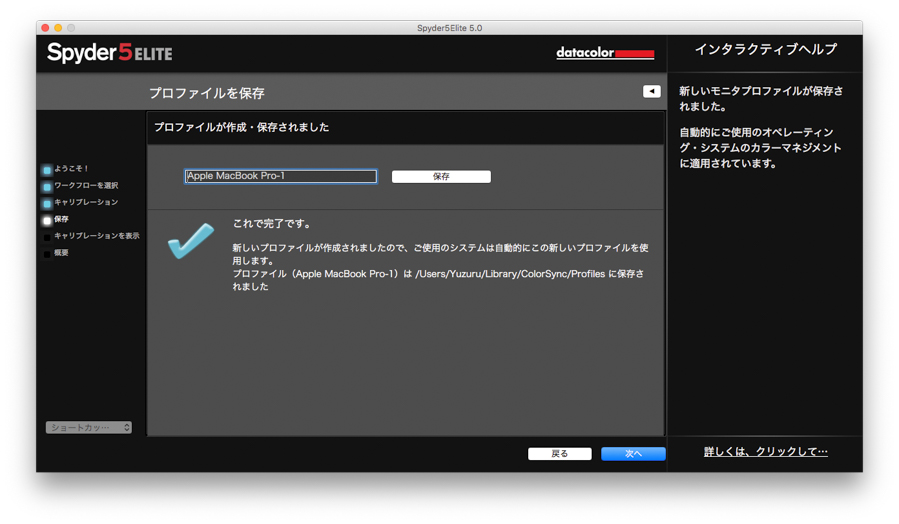Click the インタラクティブヘルプ title
This screenshot has height=524, width=899.
765,50
